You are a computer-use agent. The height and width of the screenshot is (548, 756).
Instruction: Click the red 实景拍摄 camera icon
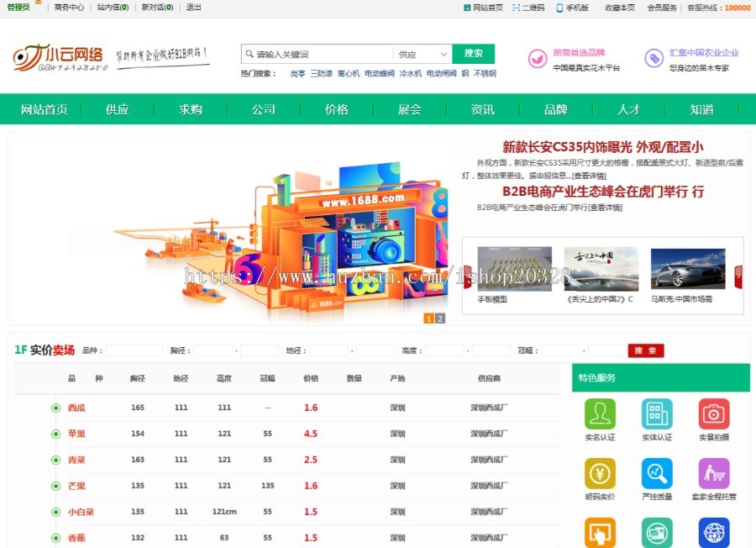point(713,414)
